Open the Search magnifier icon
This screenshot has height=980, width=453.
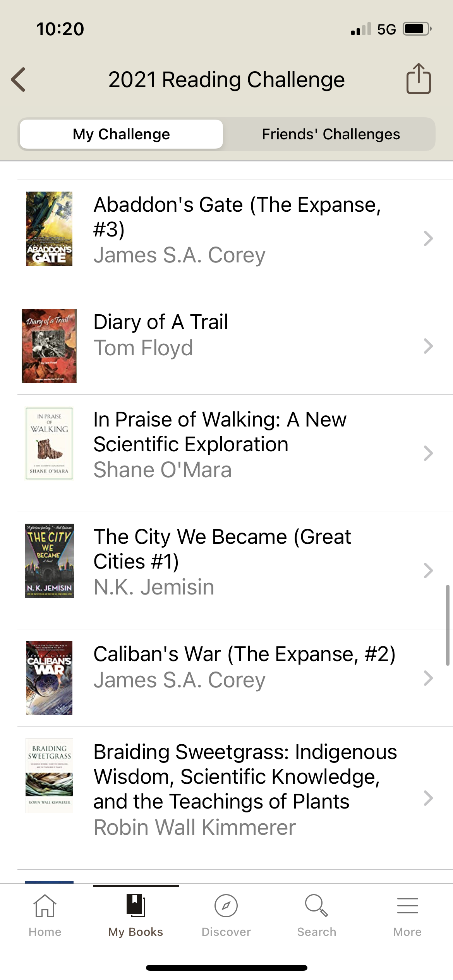click(x=316, y=906)
